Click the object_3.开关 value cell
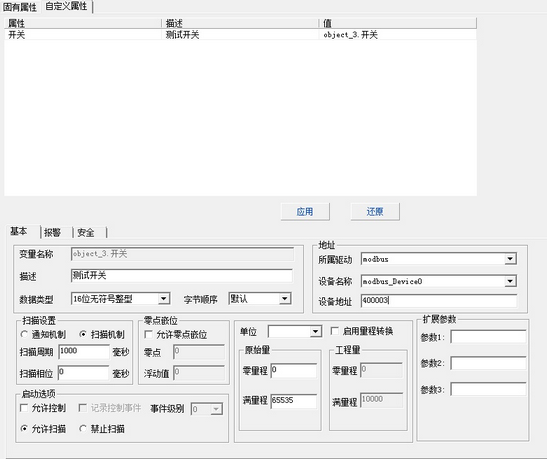The image size is (547, 459). [x=350, y=35]
